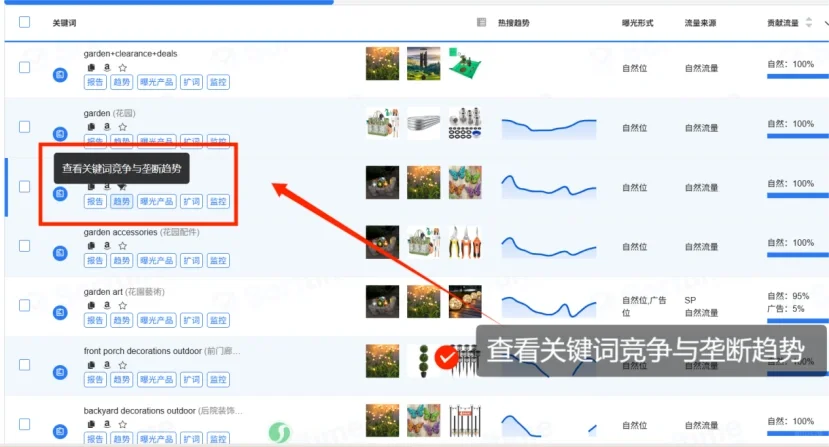Check the garden accessories row checkbox
This screenshot has height=447, width=829.
(x=24, y=245)
